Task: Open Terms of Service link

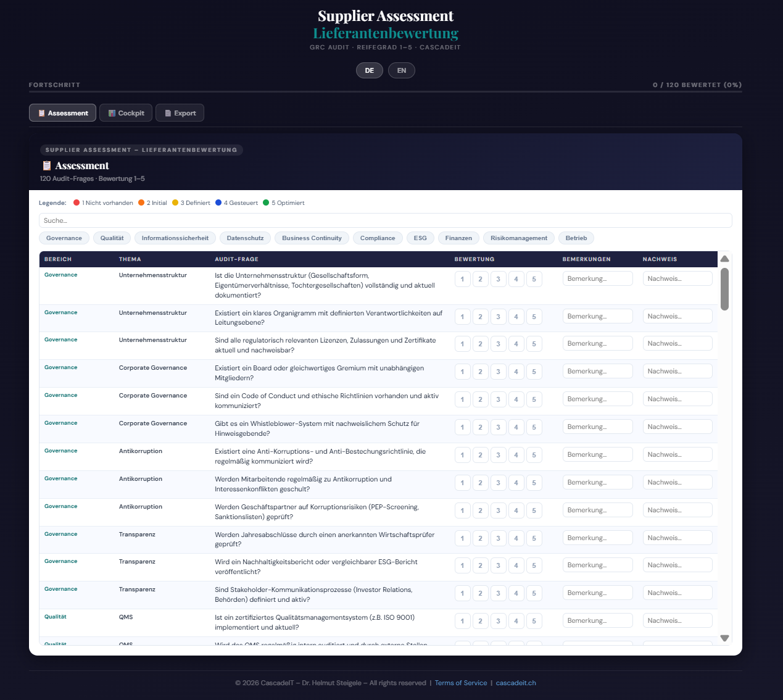Action: [x=461, y=683]
